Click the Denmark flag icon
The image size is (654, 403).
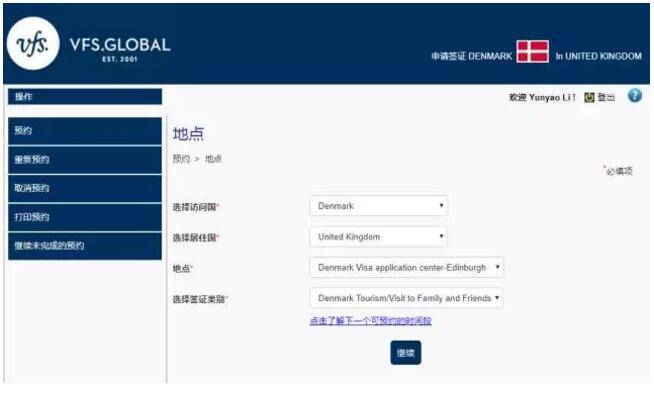[532, 54]
